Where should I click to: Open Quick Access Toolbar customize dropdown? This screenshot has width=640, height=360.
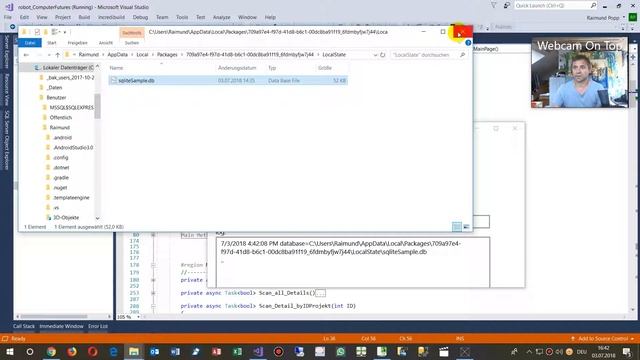tap(65, 32)
